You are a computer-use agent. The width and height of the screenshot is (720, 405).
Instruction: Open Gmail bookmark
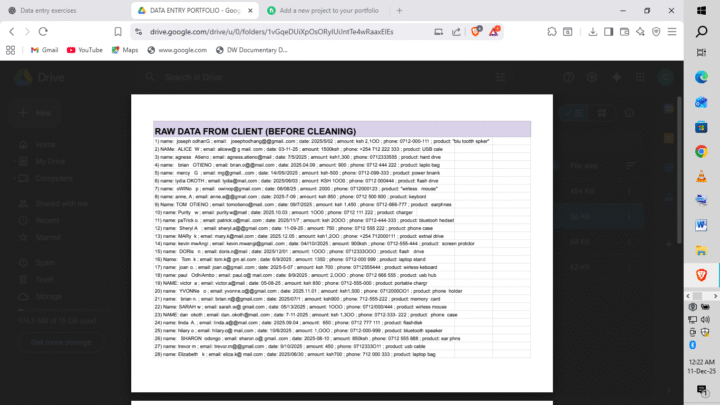tap(44, 49)
